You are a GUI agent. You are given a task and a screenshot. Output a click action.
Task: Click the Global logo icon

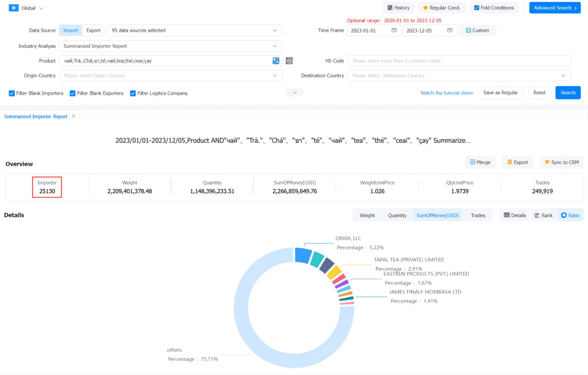coord(14,8)
